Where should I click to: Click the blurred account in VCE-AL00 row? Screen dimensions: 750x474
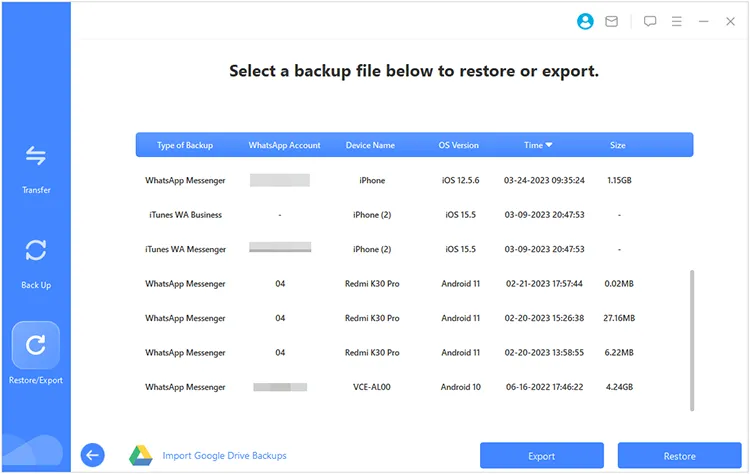(x=280, y=387)
